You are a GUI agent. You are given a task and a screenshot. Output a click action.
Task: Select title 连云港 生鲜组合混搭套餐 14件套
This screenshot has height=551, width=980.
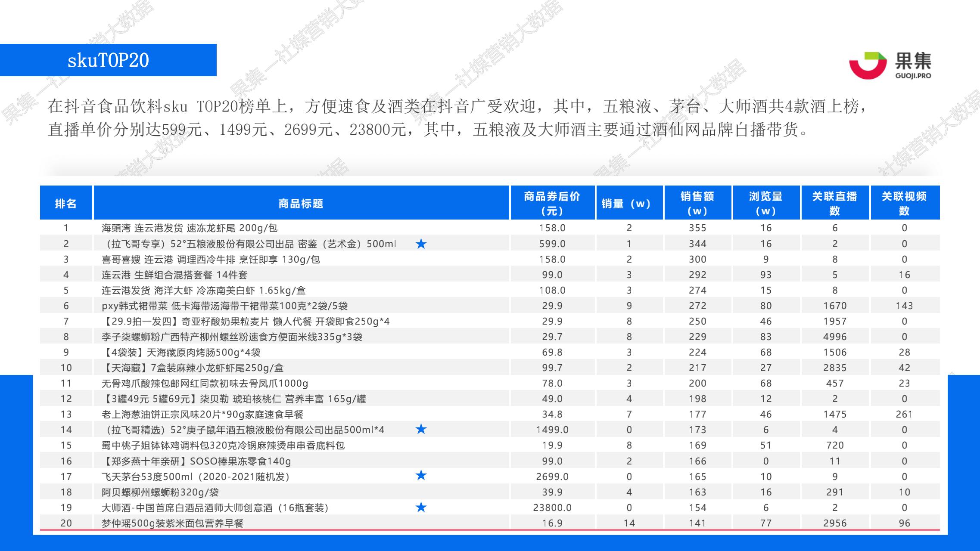point(174,275)
